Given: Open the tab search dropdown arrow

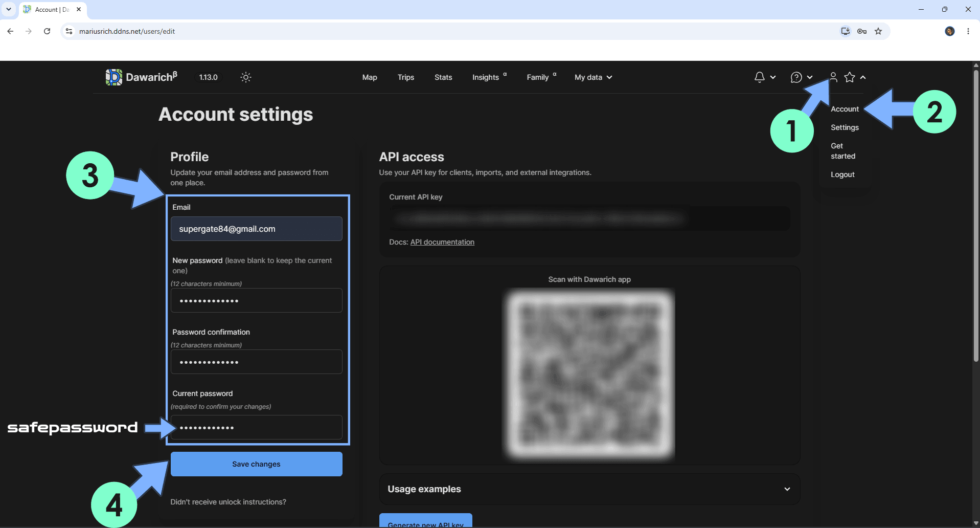Looking at the screenshot, I should click(x=9, y=9).
